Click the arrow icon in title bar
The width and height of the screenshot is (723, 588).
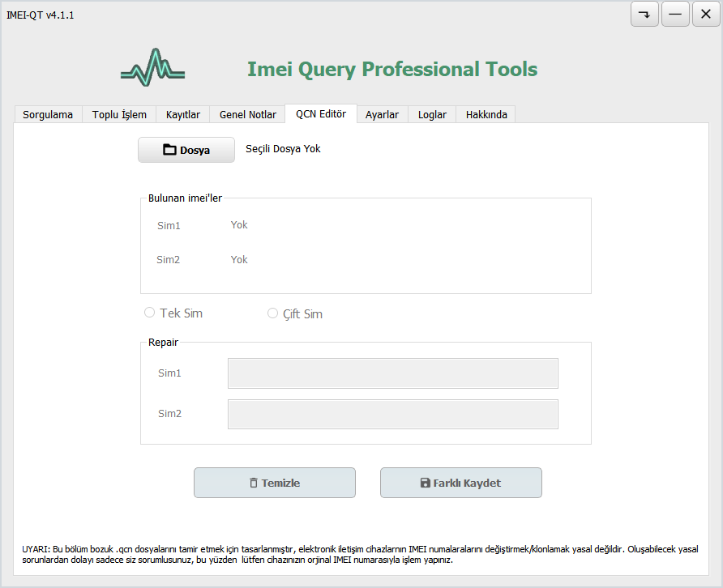(644, 15)
